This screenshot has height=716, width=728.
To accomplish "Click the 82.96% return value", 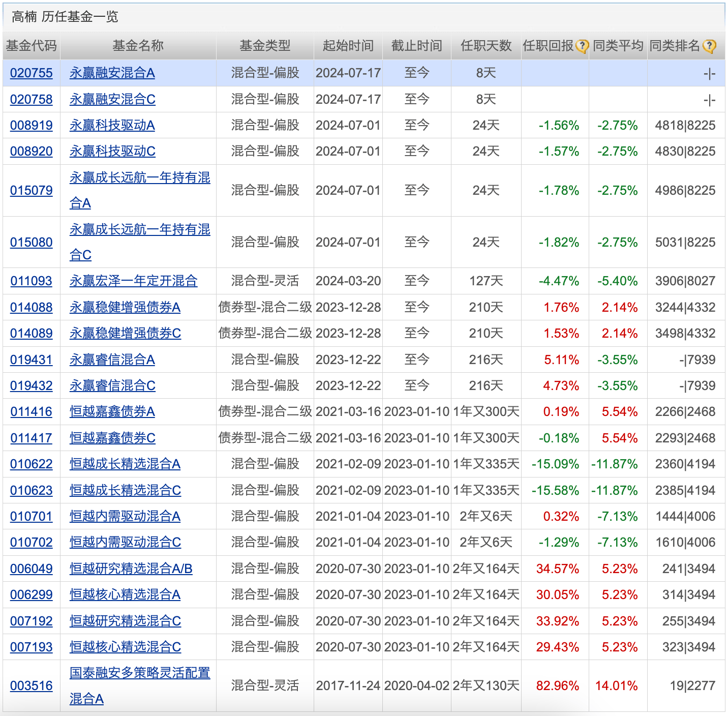I will tap(558, 685).
